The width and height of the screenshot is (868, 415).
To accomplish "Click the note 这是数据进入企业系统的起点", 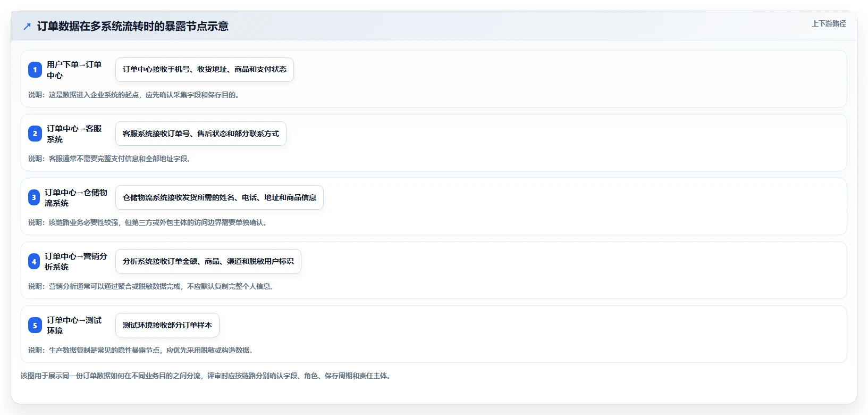I will click(x=134, y=95).
